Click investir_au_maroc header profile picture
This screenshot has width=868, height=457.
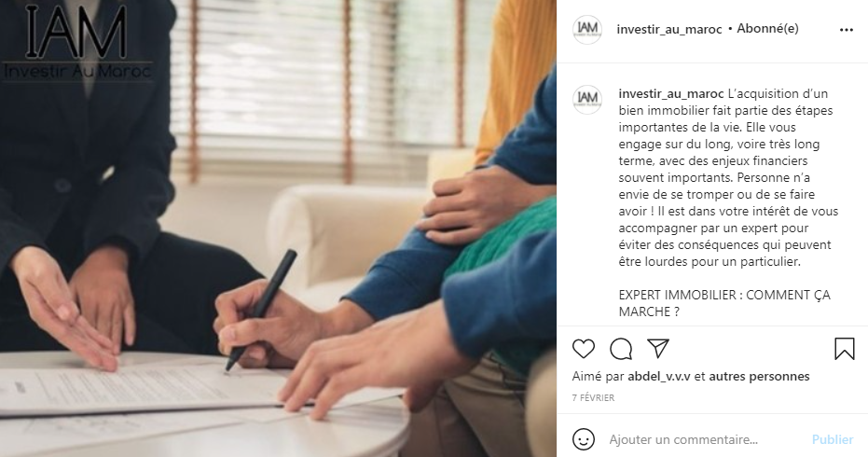(x=587, y=29)
